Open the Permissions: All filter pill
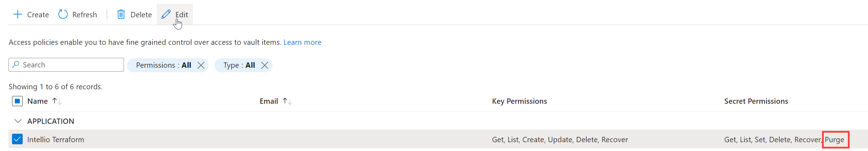The image size is (868, 151). point(163,65)
